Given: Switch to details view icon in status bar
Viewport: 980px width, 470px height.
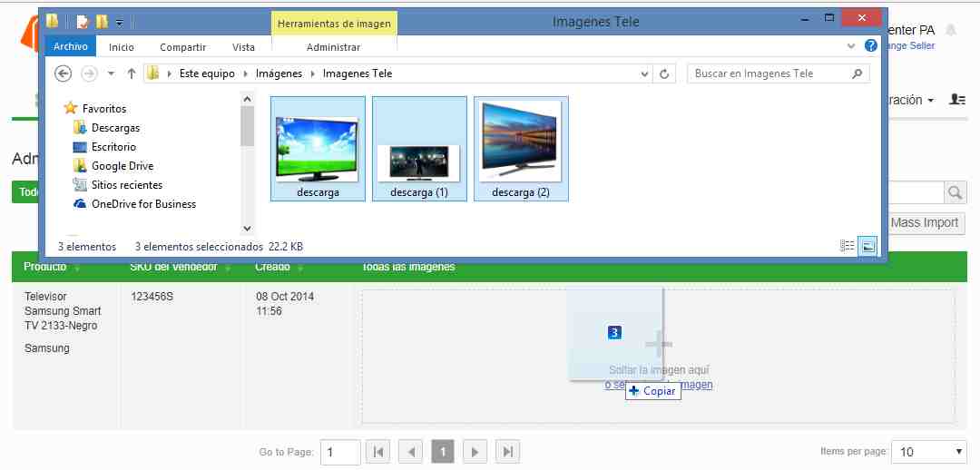Looking at the screenshot, I should coord(848,246).
